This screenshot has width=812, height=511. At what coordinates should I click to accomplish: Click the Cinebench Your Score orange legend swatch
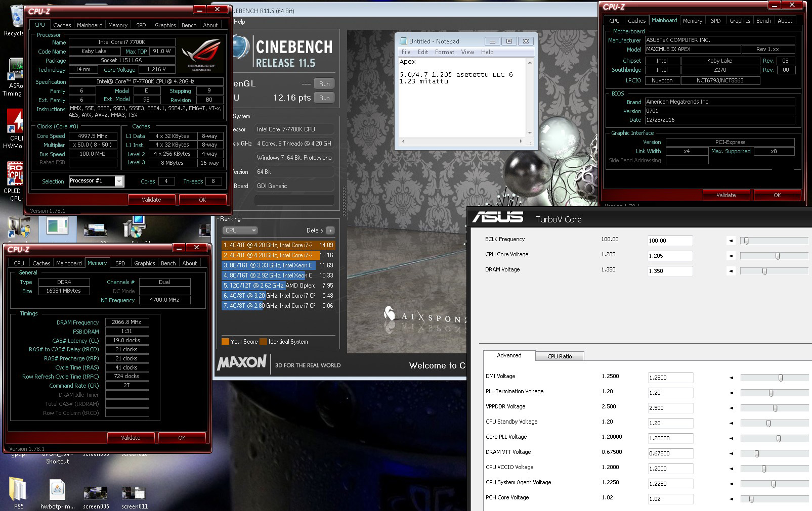225,342
